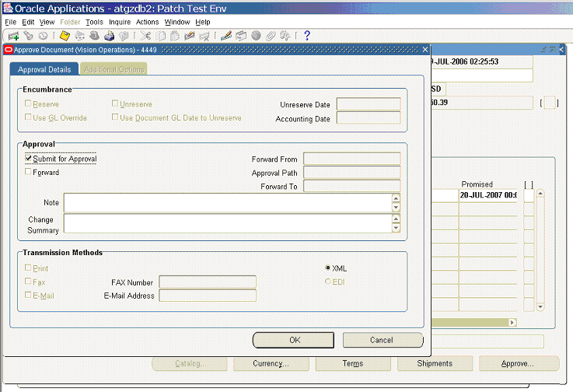Click the OK button
The width and height of the screenshot is (573, 392).
pos(293,340)
